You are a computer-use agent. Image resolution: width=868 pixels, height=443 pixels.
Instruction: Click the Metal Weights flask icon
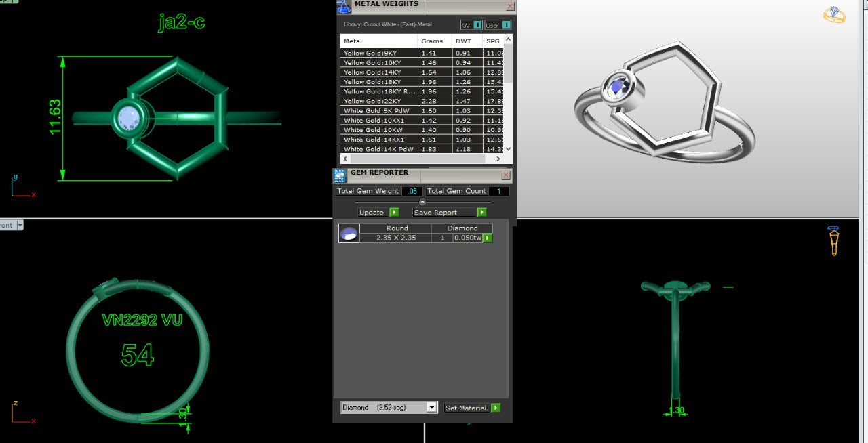point(344,7)
